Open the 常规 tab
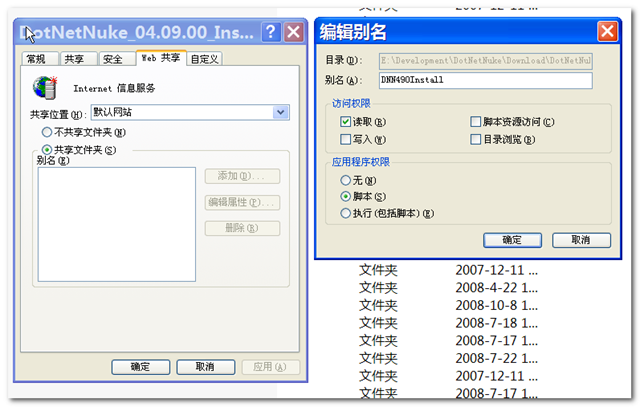 coord(40,59)
